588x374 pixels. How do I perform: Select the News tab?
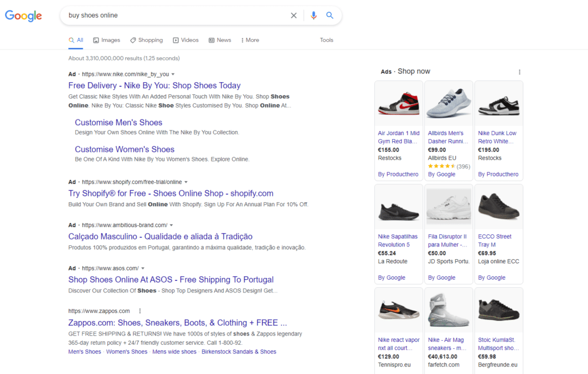coord(220,40)
